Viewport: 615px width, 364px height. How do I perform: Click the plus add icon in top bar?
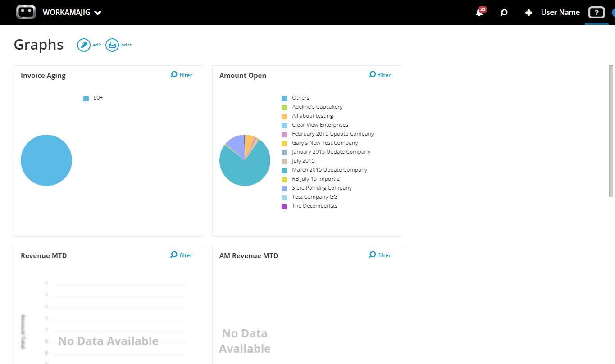[529, 13]
